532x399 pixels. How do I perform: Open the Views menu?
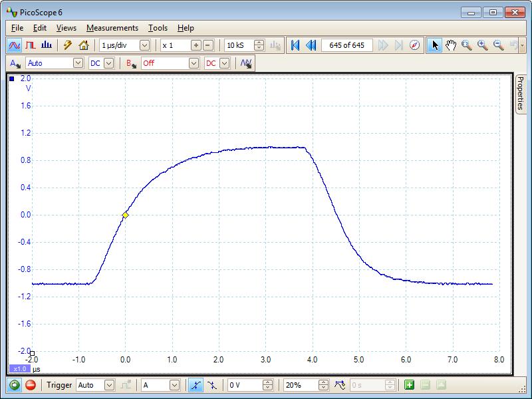[66, 28]
